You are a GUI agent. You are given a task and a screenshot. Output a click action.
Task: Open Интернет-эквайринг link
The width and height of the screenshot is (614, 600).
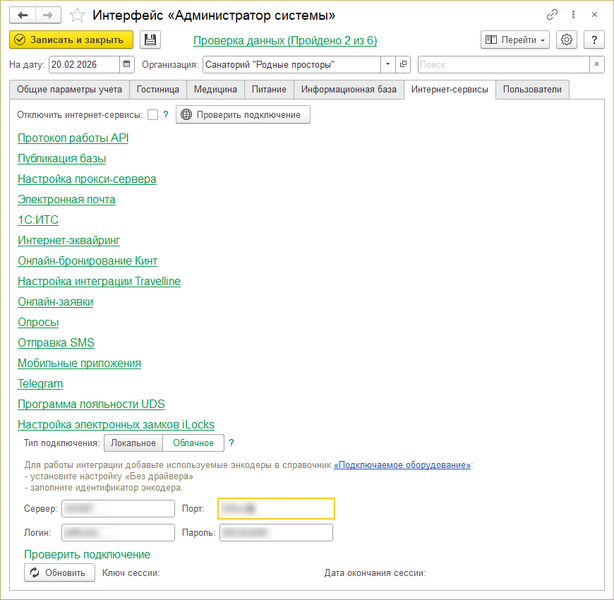pyautogui.click(x=69, y=240)
